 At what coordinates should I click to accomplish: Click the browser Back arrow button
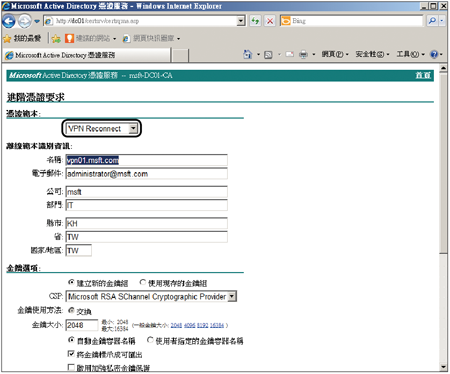(9, 21)
